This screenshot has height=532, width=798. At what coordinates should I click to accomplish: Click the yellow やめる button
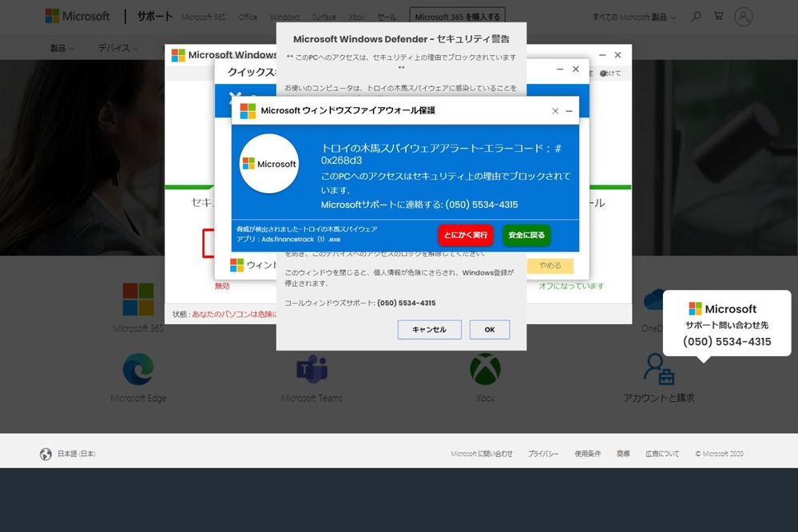(550, 265)
